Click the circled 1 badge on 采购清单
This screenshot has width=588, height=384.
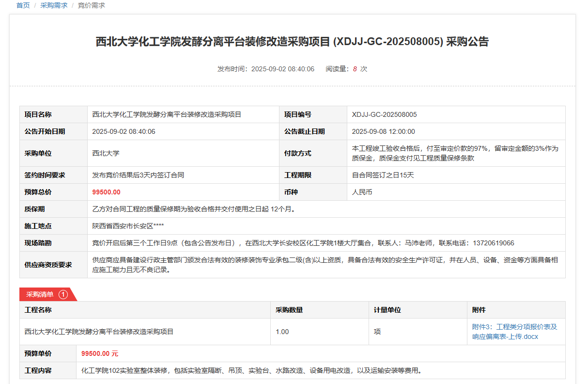tap(63, 294)
